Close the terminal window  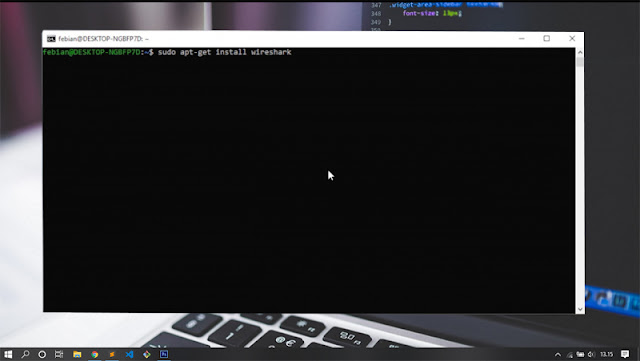(572, 38)
